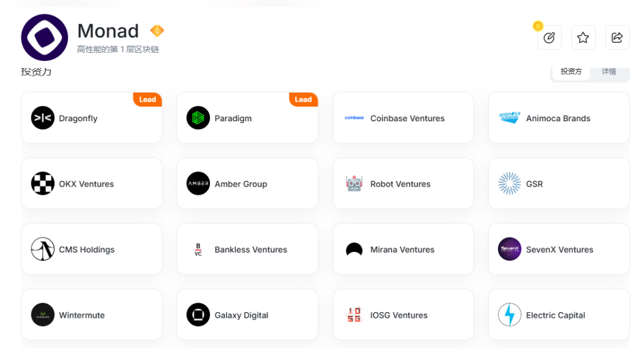This screenshot has height=348, width=644.
Task: Click the Galaxy Digital logo icon
Action: (198, 315)
